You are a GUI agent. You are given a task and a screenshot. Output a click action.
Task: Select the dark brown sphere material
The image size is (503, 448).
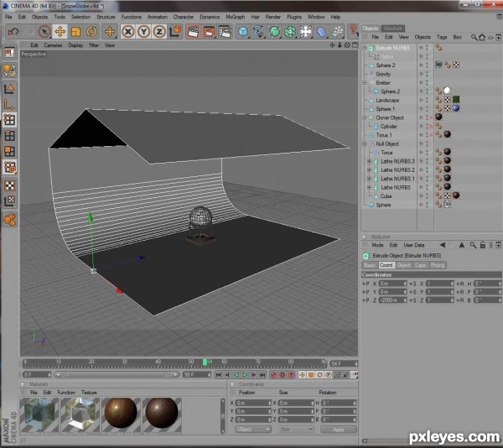tap(162, 416)
